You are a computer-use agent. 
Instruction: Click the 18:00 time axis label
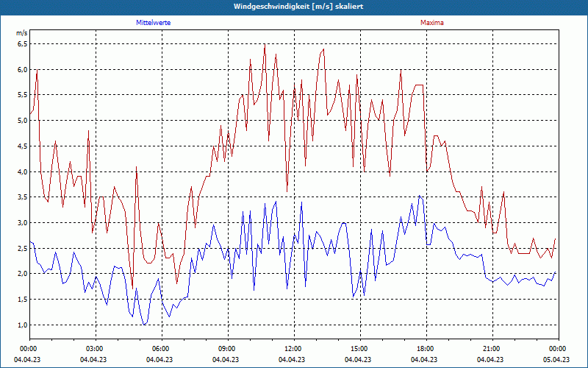(x=426, y=349)
